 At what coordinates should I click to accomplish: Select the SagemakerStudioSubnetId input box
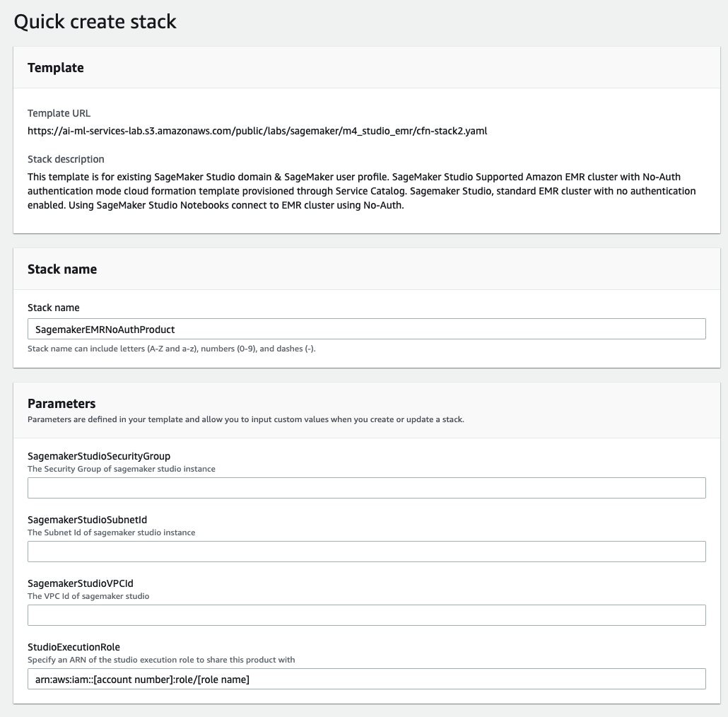pos(366,552)
